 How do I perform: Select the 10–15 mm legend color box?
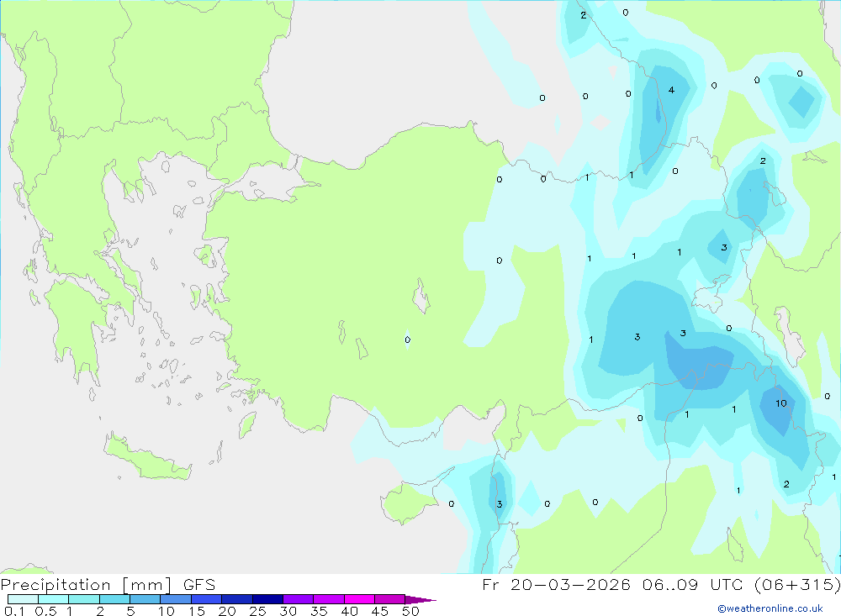(x=176, y=599)
